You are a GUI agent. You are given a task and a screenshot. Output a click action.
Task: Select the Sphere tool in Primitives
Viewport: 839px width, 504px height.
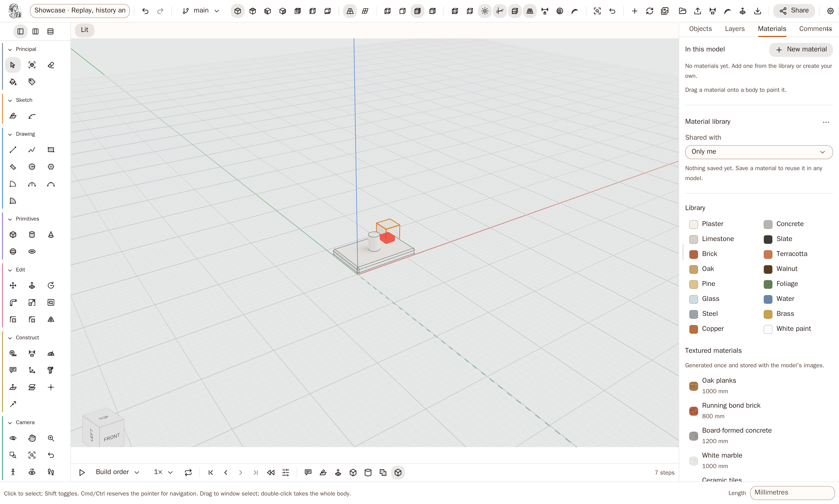13,252
